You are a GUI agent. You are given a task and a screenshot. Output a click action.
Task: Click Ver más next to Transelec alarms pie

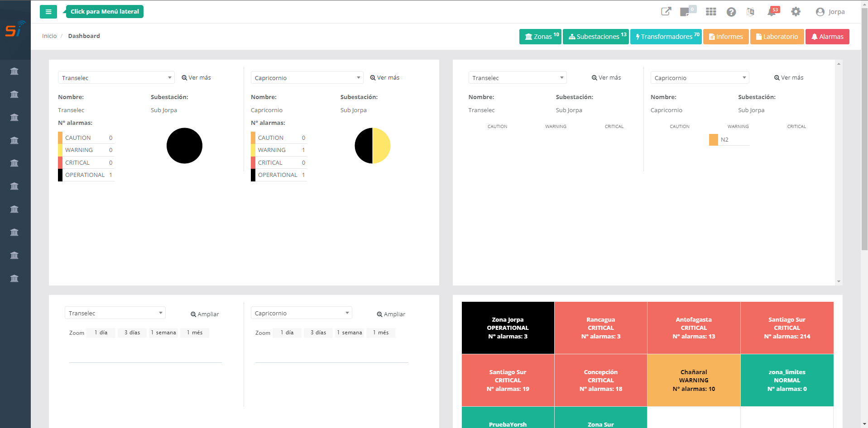click(196, 78)
